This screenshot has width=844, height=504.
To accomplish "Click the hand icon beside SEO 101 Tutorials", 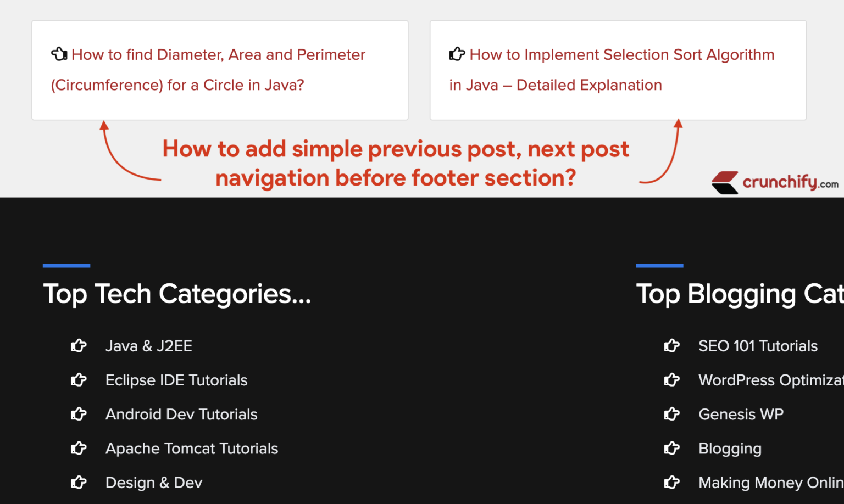I will tap(672, 345).
